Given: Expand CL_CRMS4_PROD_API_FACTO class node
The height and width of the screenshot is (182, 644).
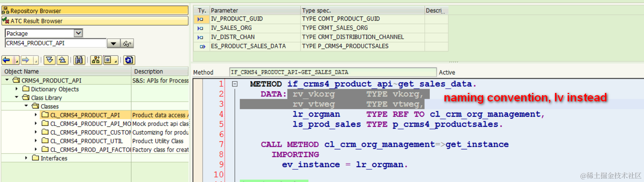Looking at the screenshot, I should click(36, 149).
